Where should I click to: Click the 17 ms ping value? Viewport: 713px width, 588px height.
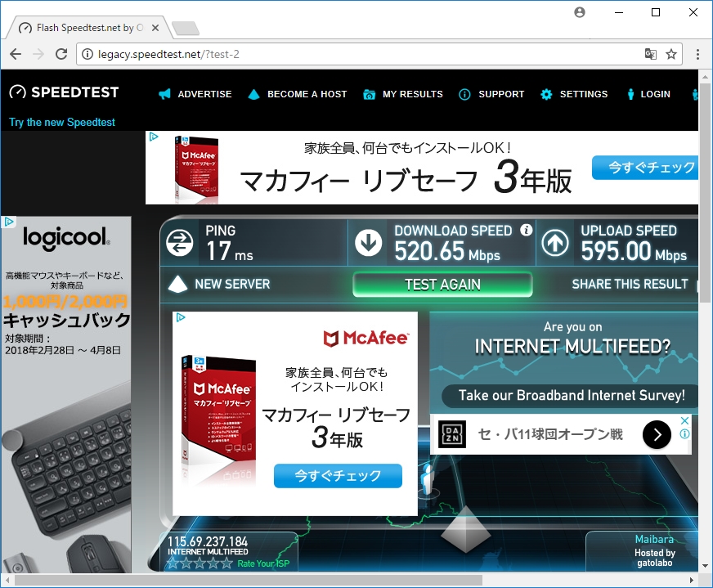[x=229, y=251]
